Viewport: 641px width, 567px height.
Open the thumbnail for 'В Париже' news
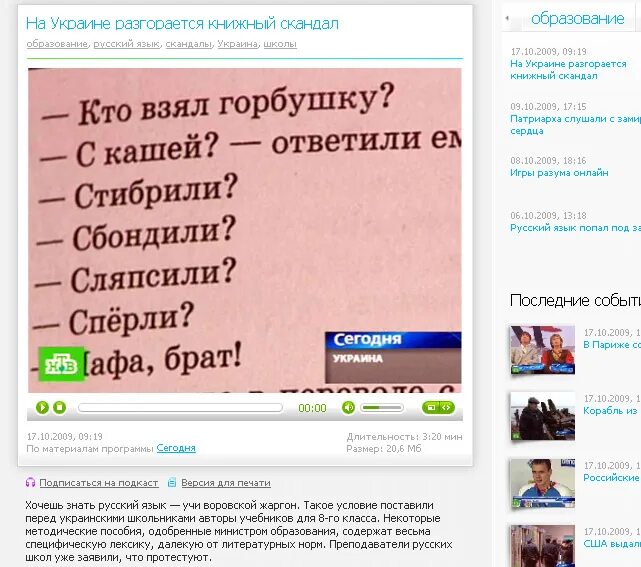coord(542,350)
